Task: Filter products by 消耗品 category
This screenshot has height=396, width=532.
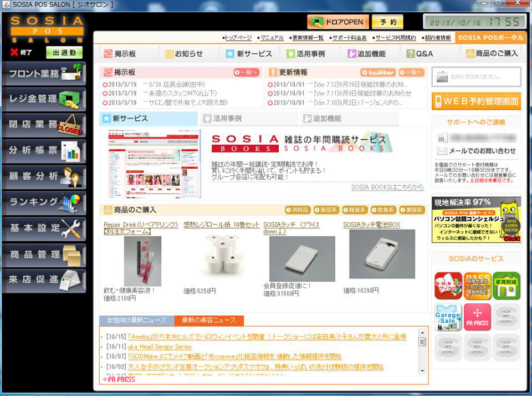Action: [x=298, y=210]
